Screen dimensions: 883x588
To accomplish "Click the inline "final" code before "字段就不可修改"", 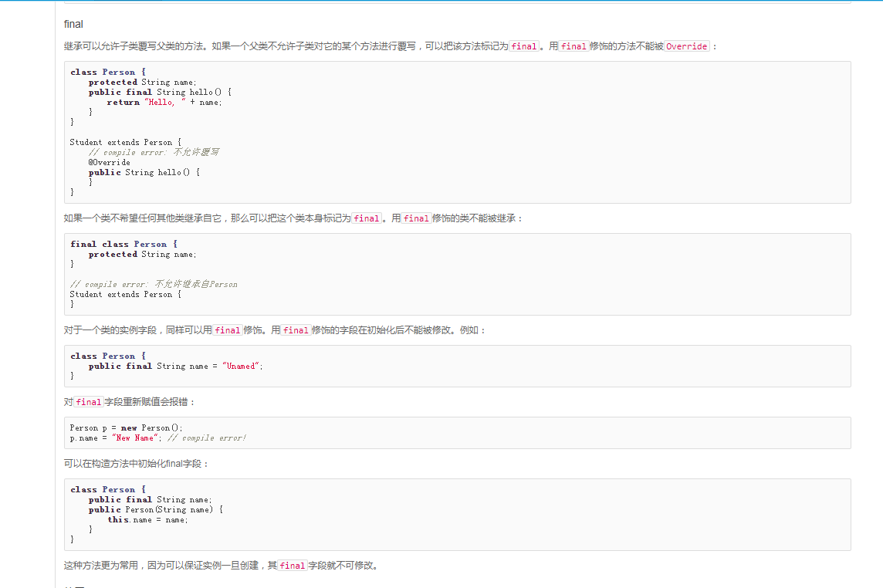I will (293, 566).
